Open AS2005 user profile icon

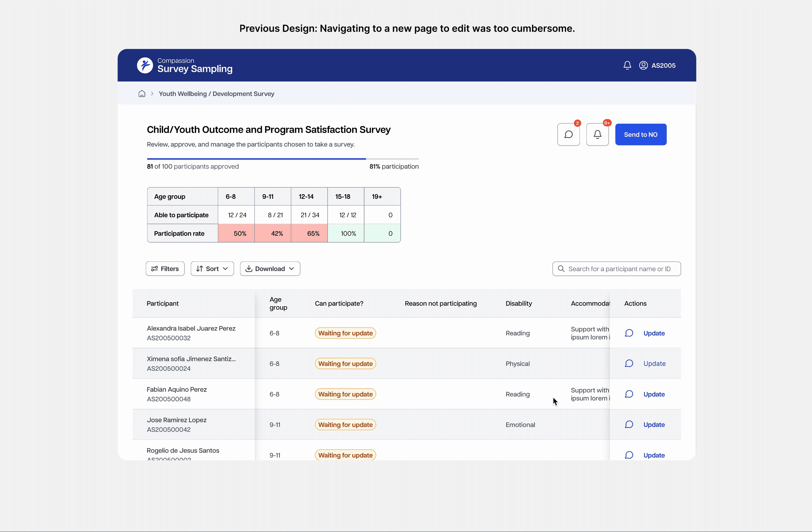[643, 65]
